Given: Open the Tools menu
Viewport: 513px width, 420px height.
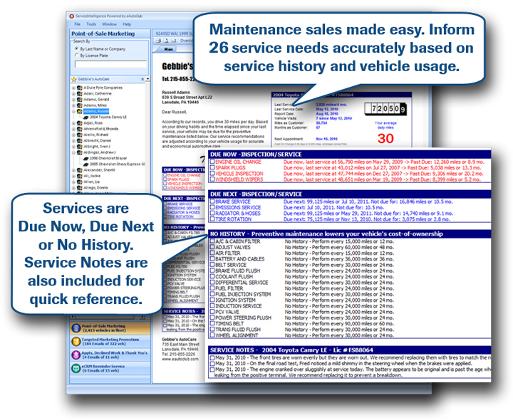Looking at the screenshot, I should coord(91,24).
